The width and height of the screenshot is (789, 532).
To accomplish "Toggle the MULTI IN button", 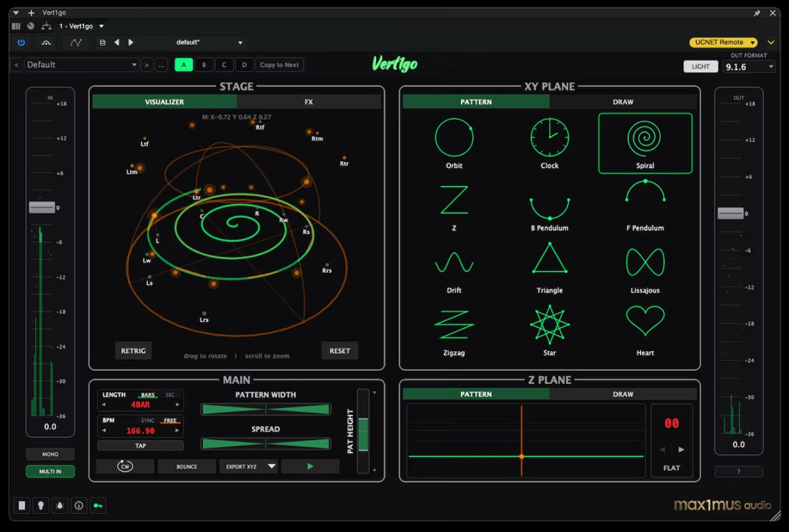I will [50, 472].
